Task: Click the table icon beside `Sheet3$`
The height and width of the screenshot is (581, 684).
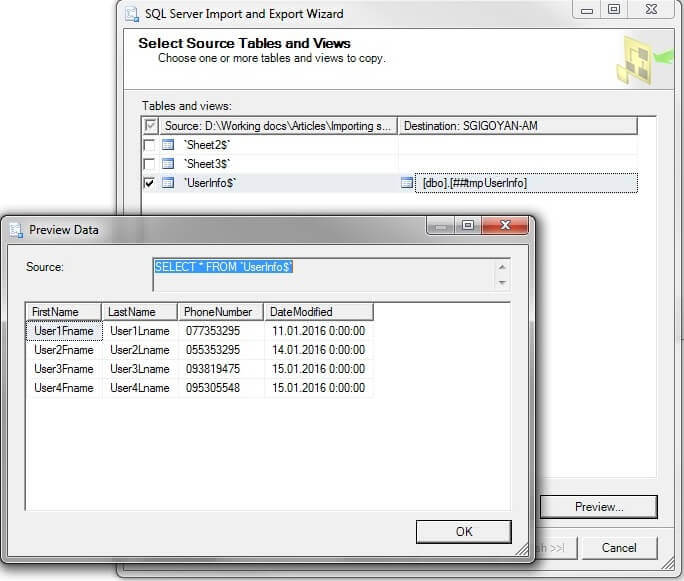Action: click(168, 163)
